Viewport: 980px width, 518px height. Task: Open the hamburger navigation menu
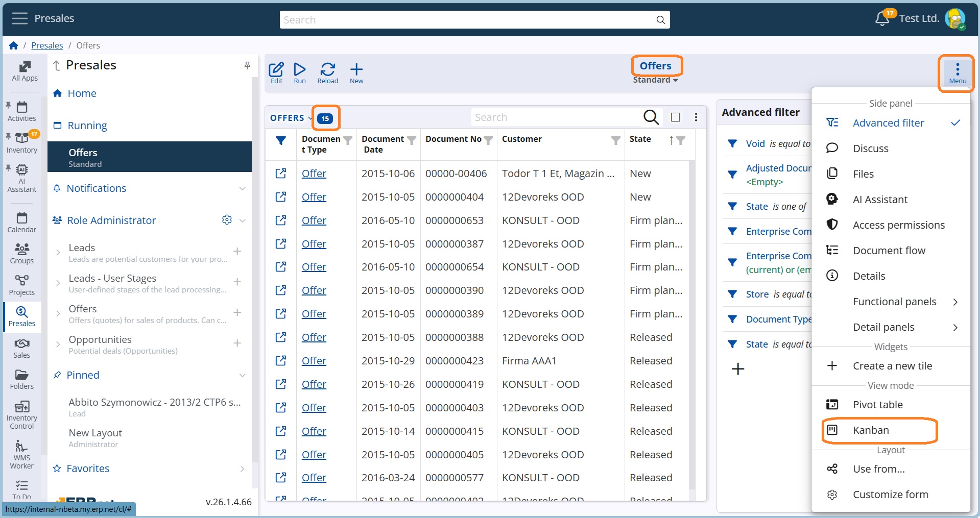(20, 18)
